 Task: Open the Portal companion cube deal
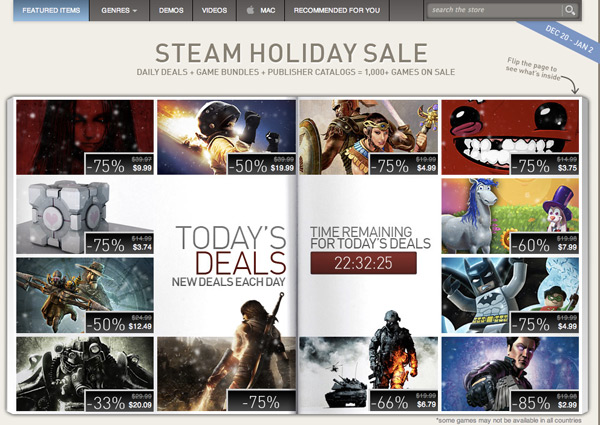point(85,216)
